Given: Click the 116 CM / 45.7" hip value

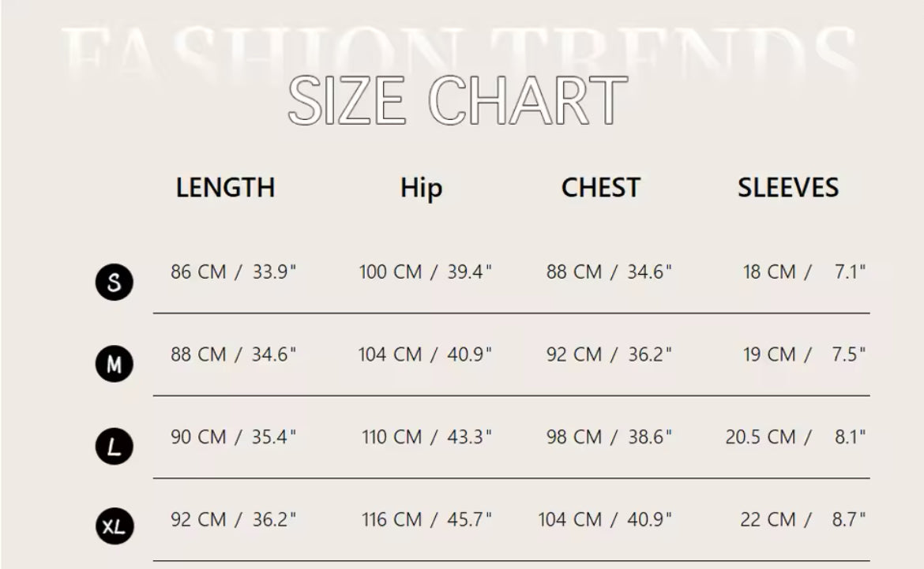Looking at the screenshot, I should pos(426,519).
